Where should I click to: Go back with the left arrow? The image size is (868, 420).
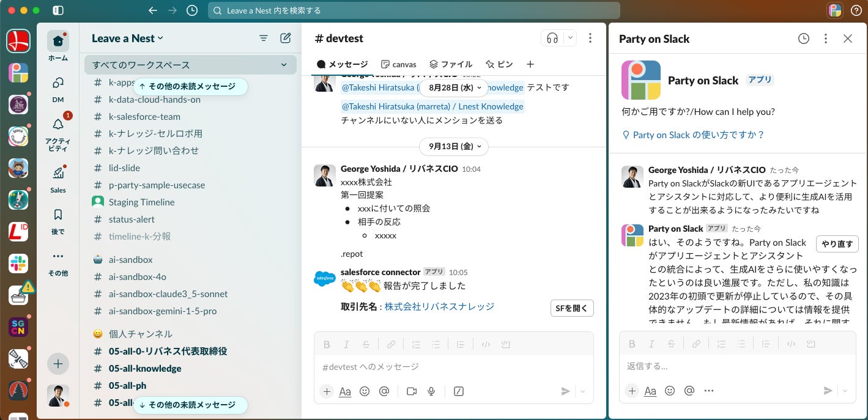coord(153,10)
